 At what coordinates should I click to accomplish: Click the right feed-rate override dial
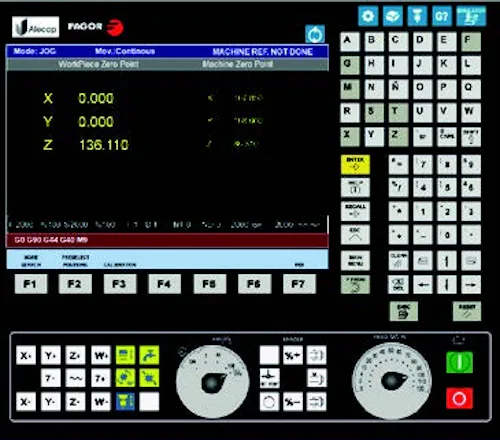[x=392, y=380]
